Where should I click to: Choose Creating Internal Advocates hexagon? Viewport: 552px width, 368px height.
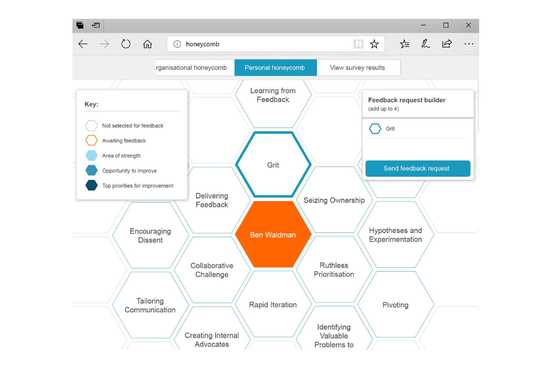click(212, 329)
